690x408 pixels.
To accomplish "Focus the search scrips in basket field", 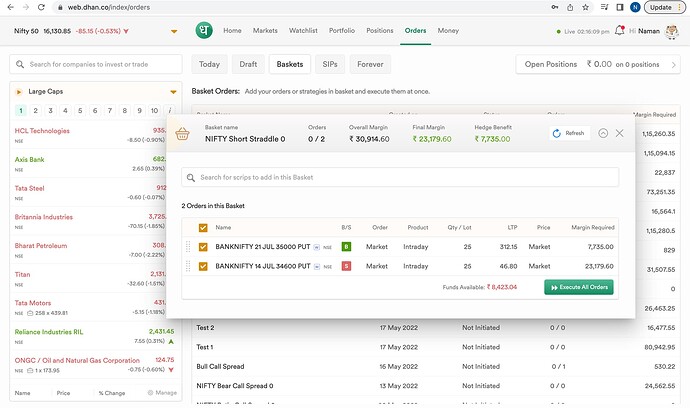I will pyautogui.click(x=400, y=177).
